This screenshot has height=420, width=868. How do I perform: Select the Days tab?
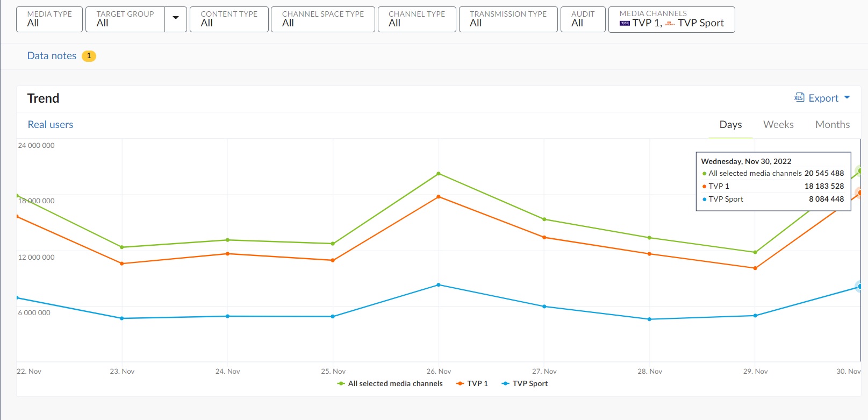tap(730, 125)
